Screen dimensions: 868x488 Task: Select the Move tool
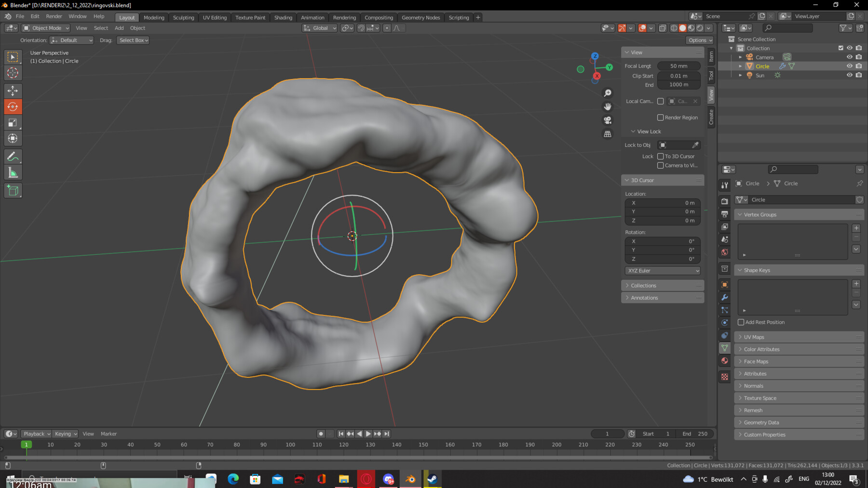coord(13,91)
